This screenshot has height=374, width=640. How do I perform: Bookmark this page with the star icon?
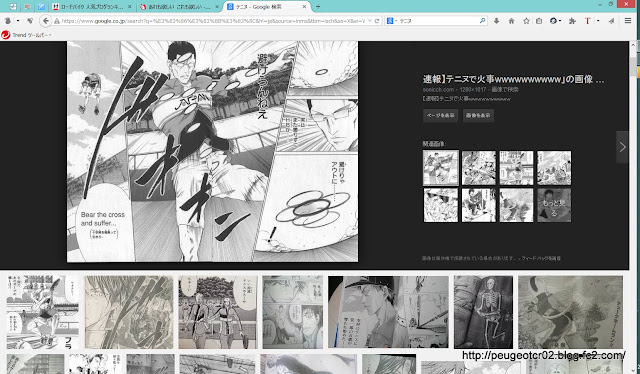[526, 21]
